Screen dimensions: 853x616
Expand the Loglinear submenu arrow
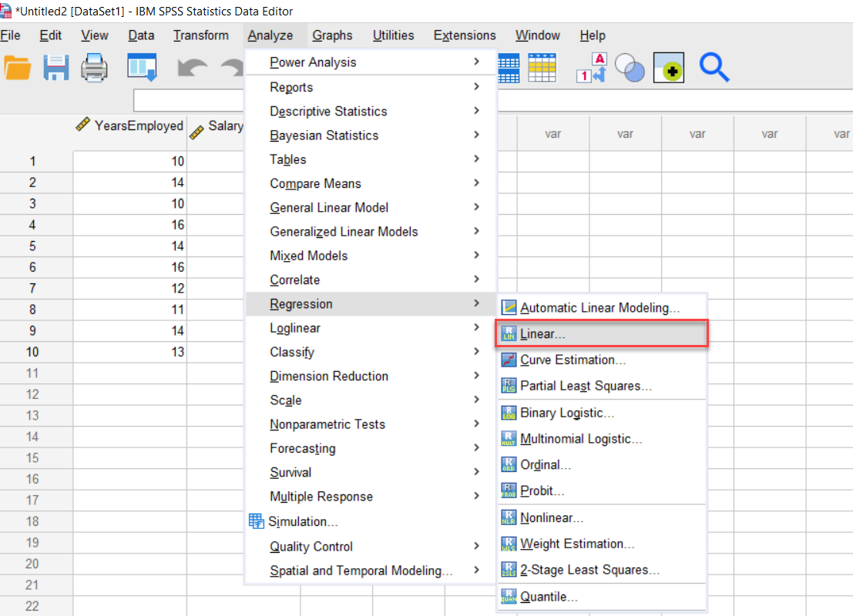476,327
